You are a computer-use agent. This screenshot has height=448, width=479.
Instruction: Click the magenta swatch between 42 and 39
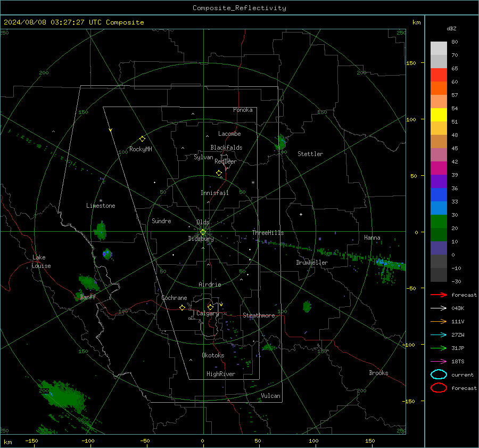click(439, 168)
